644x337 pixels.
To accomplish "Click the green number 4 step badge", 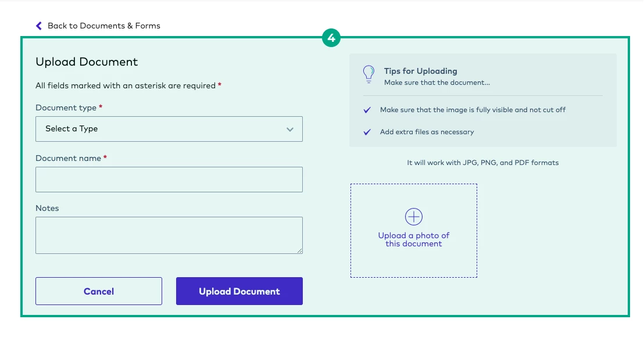I will 332,38.
